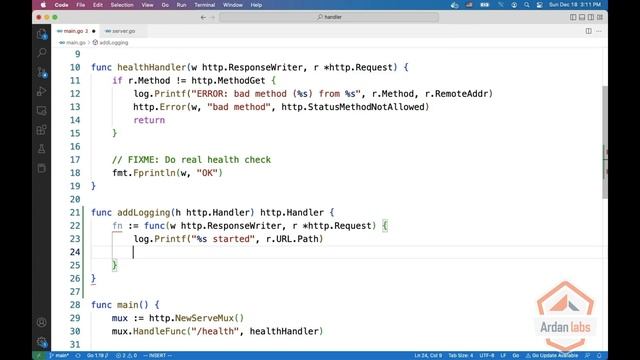This screenshot has width=640, height=360.
Task: Open the Accounts menu icon
Action: pos(42,322)
